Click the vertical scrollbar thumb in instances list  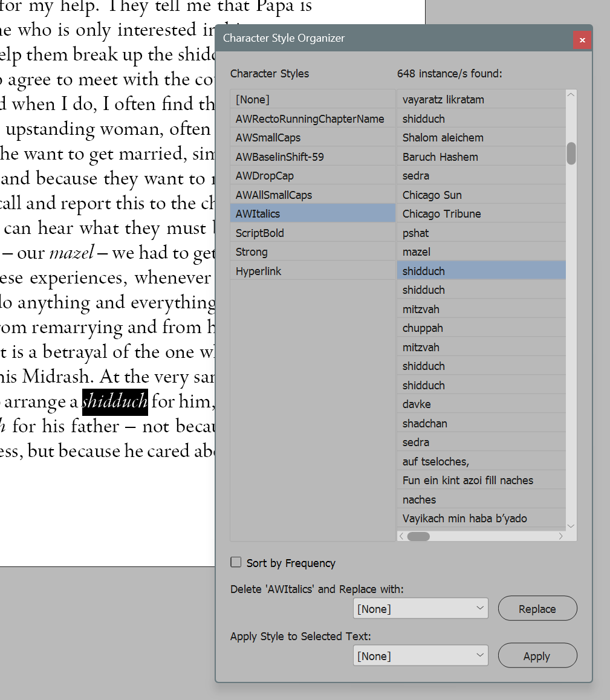(571, 153)
